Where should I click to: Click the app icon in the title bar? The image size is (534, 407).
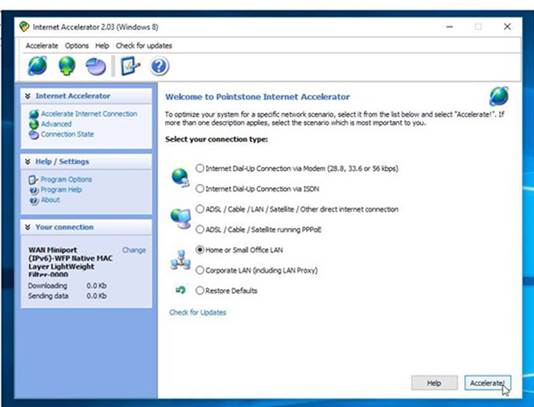24,27
